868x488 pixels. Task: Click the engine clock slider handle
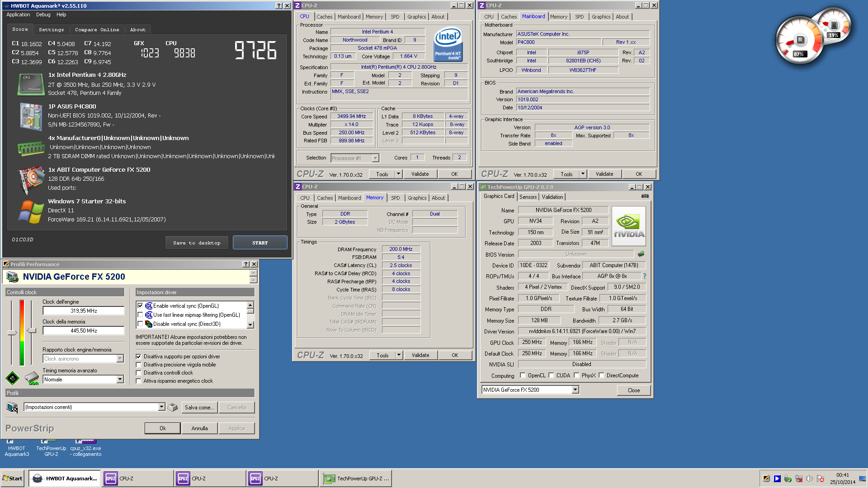[12, 333]
